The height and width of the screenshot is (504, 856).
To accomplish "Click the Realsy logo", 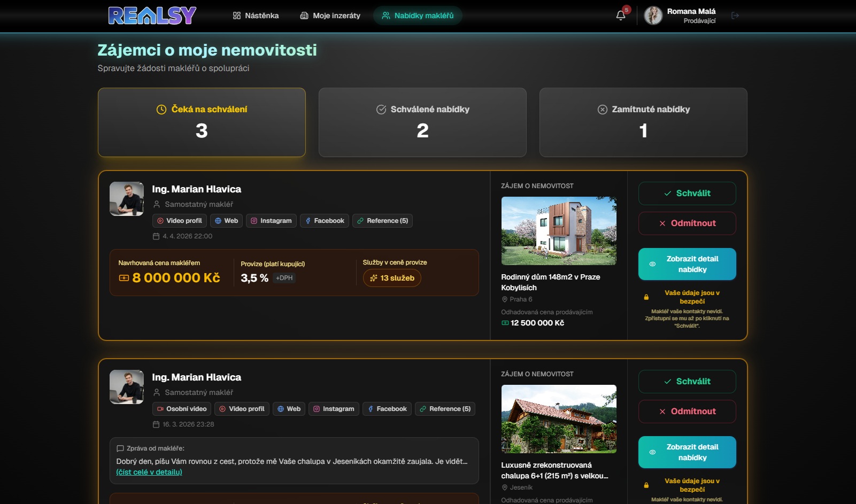I will coord(152,15).
